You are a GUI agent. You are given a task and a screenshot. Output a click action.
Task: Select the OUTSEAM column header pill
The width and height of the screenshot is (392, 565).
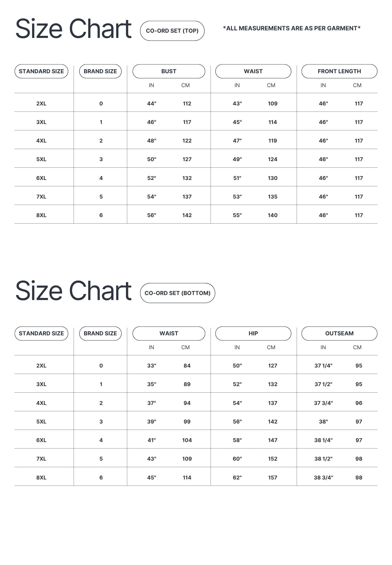click(x=339, y=334)
